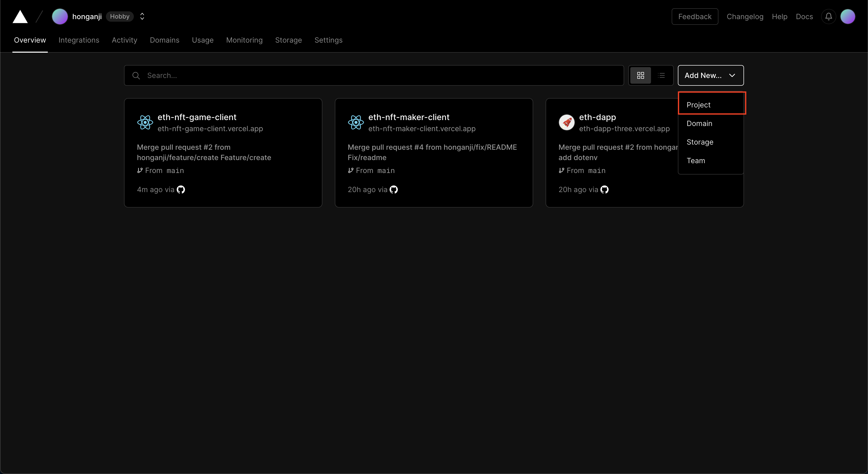This screenshot has width=868, height=474.
Task: Go to the Domains tab
Action: (x=165, y=40)
